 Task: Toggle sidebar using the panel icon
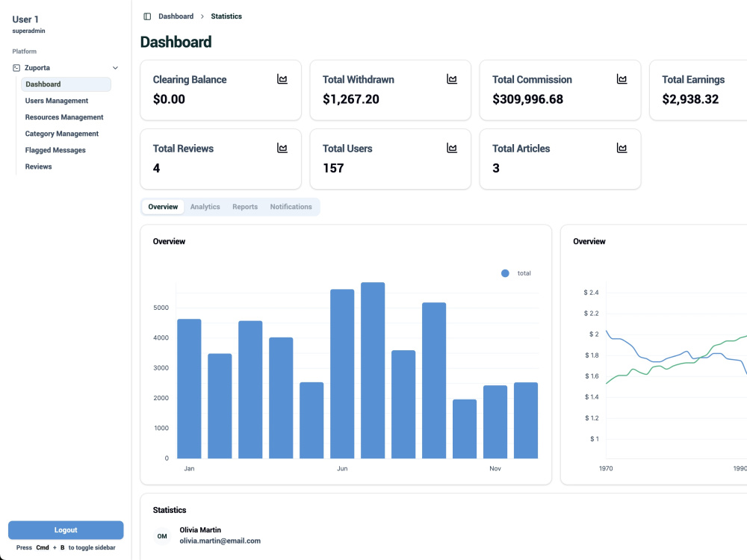pyautogui.click(x=147, y=16)
